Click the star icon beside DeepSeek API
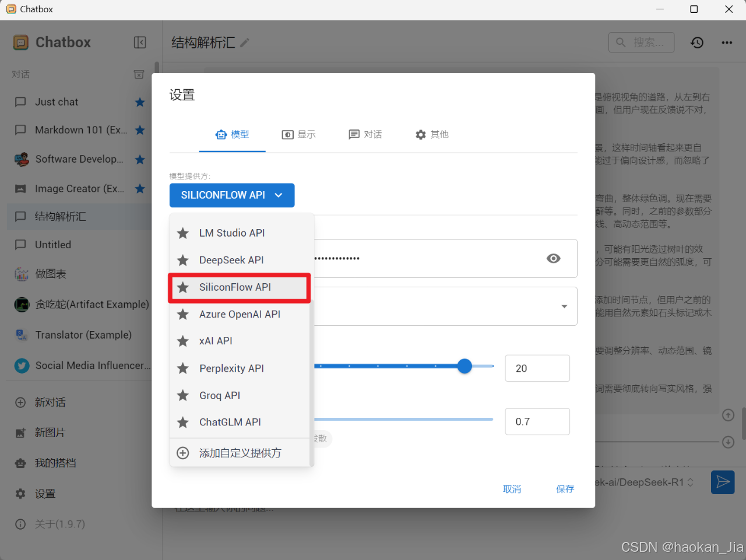The image size is (746, 560). coord(183,260)
